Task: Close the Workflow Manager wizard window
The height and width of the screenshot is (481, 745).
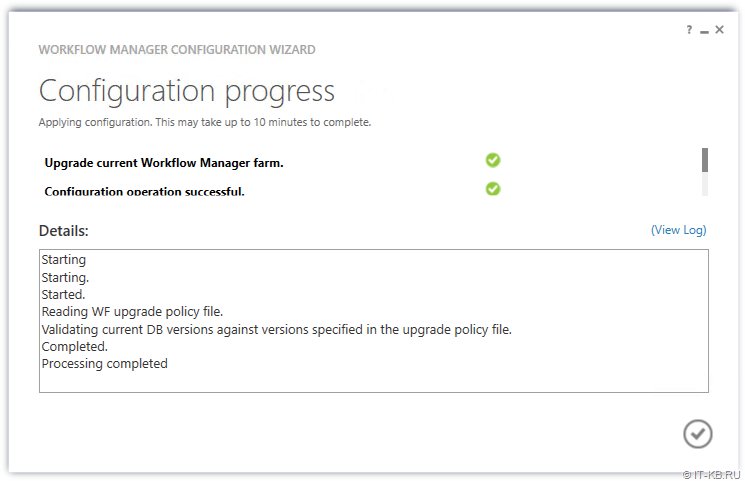Action: [x=719, y=29]
